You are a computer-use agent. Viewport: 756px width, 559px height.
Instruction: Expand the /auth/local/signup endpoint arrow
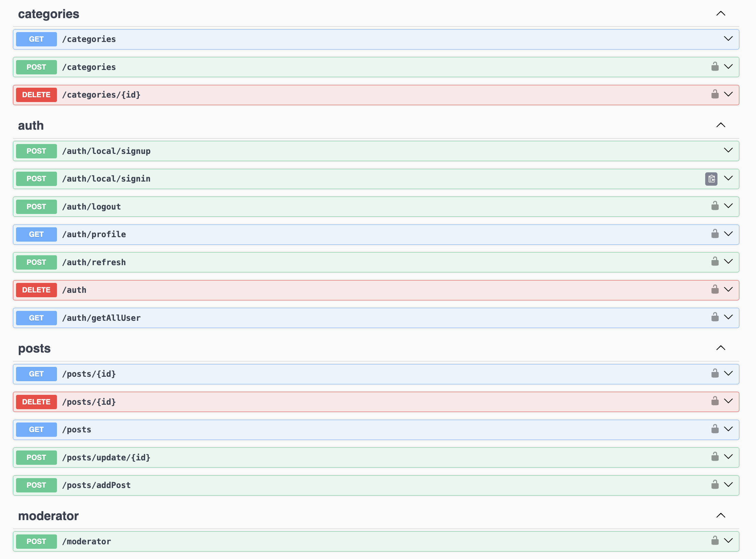point(728,150)
